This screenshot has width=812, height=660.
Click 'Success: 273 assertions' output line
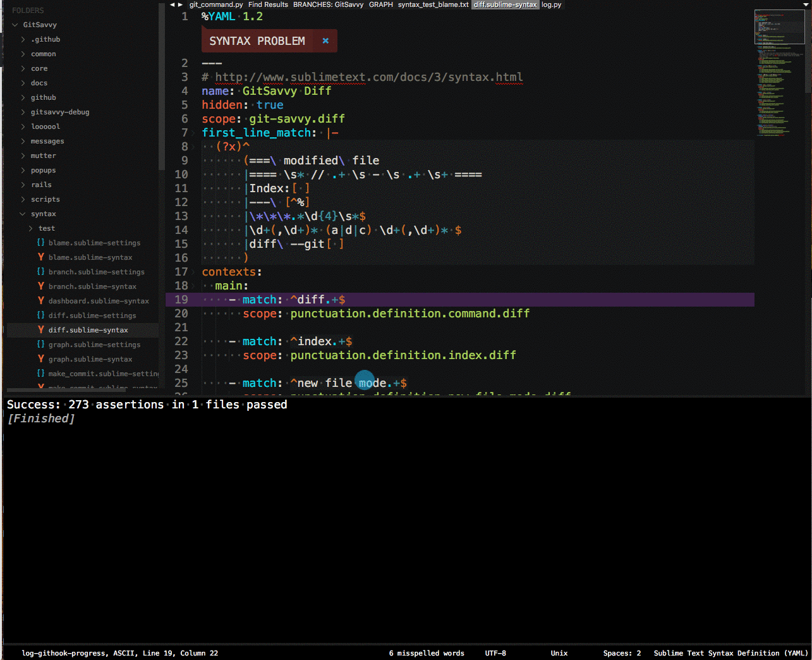[147, 405]
